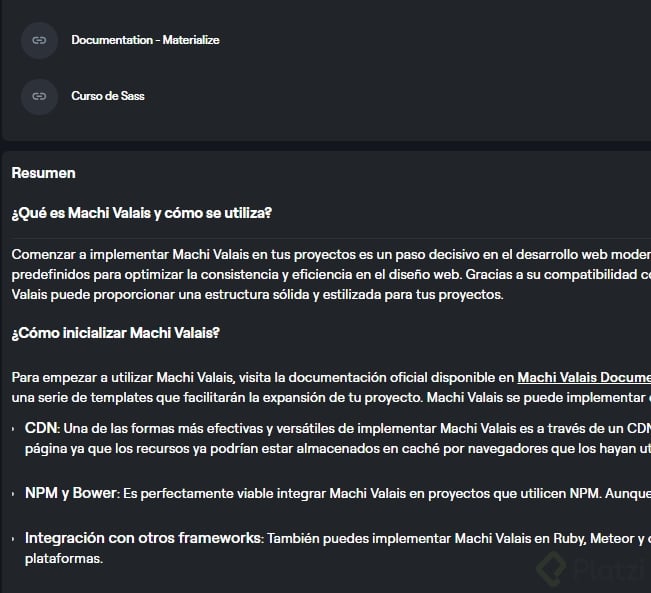Open the Documentation - Materialize resource

click(x=145, y=41)
